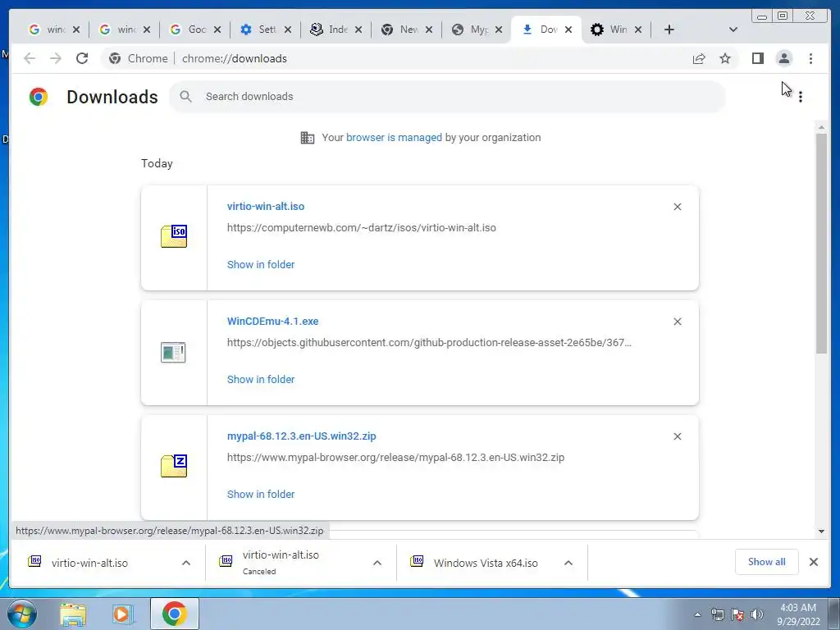Close the downloads shelf bar
This screenshot has height=630, width=840.
[x=813, y=562]
